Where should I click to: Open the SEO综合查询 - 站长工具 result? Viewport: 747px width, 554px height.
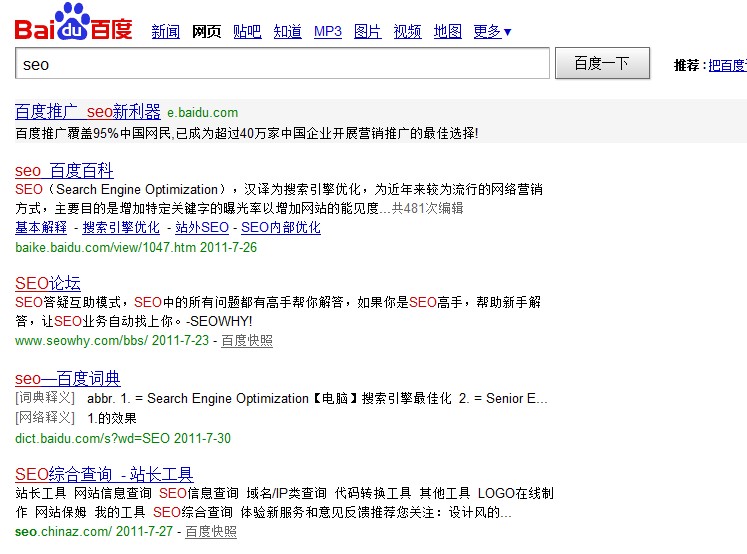click(104, 474)
